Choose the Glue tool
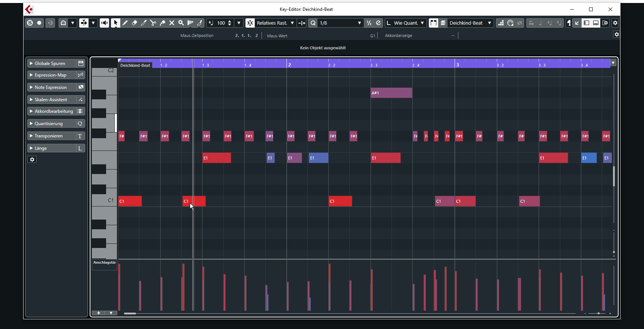644x329 pixels. (x=162, y=23)
